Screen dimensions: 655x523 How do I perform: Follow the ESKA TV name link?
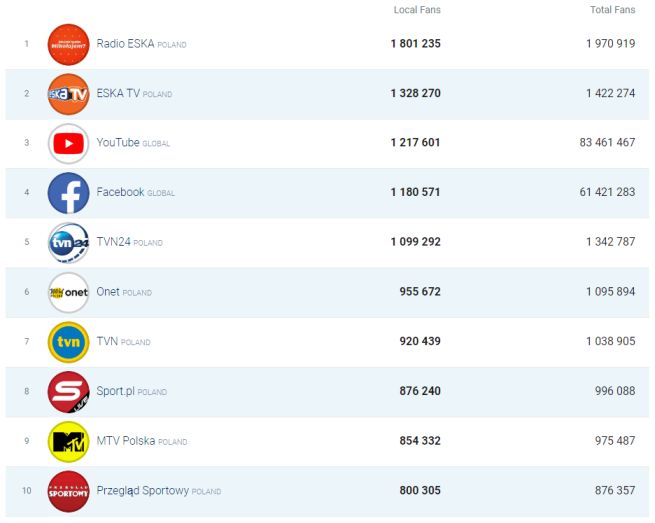tap(118, 94)
